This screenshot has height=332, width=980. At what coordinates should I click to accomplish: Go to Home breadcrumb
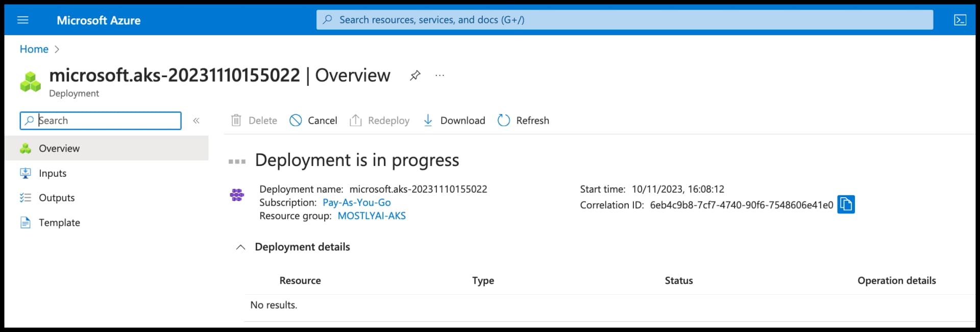pos(34,49)
